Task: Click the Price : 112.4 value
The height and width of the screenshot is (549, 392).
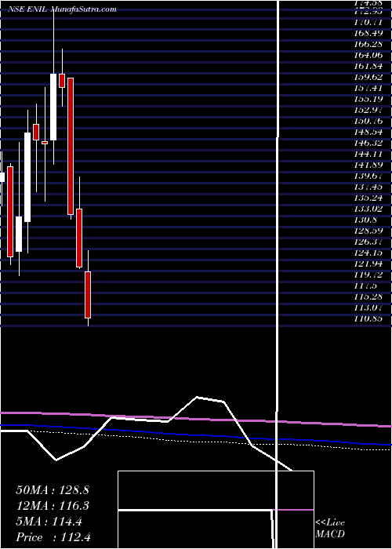Action: point(53,537)
